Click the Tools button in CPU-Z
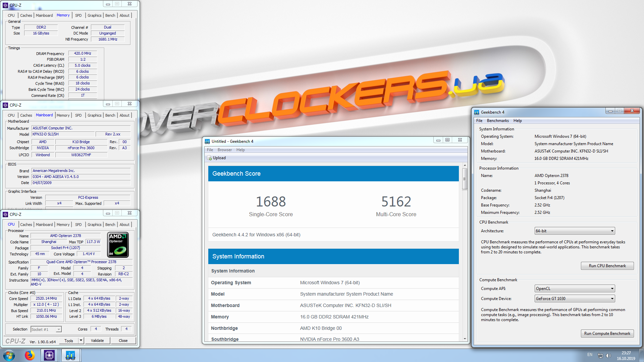Screen dimensions: 644x362 coord(69,341)
